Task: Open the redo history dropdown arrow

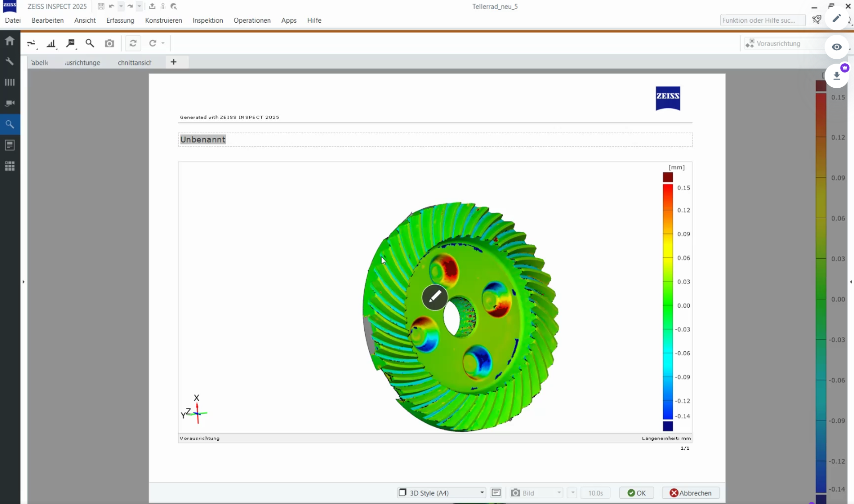Action: click(x=139, y=6)
